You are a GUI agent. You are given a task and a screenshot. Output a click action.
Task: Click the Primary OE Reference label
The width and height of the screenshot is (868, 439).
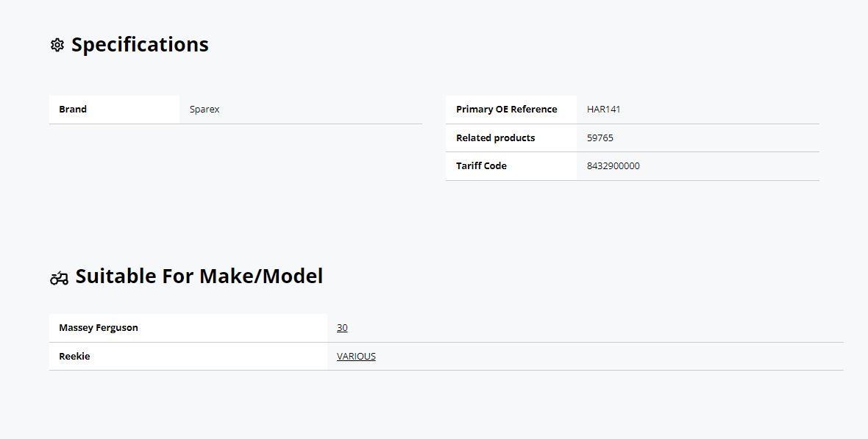(507, 110)
